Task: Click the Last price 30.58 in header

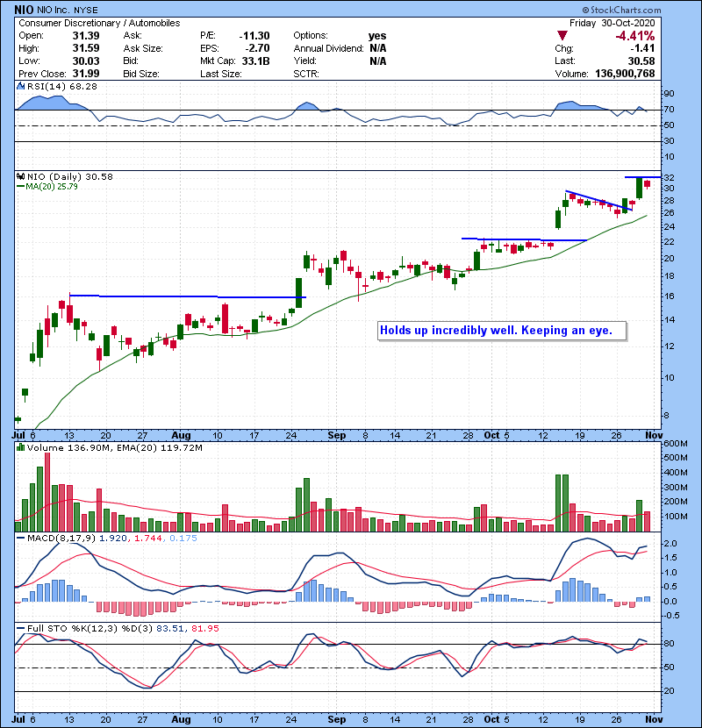Action: click(x=641, y=61)
